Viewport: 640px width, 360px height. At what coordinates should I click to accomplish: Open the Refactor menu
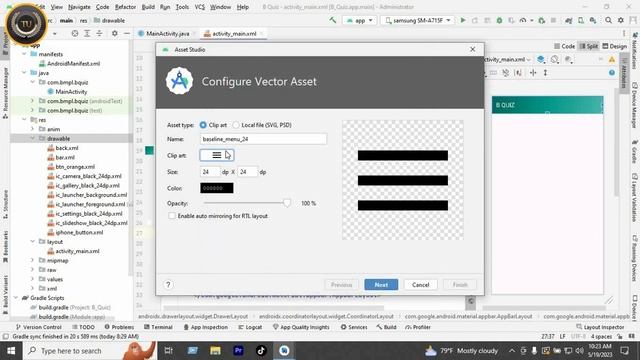click(x=125, y=7)
